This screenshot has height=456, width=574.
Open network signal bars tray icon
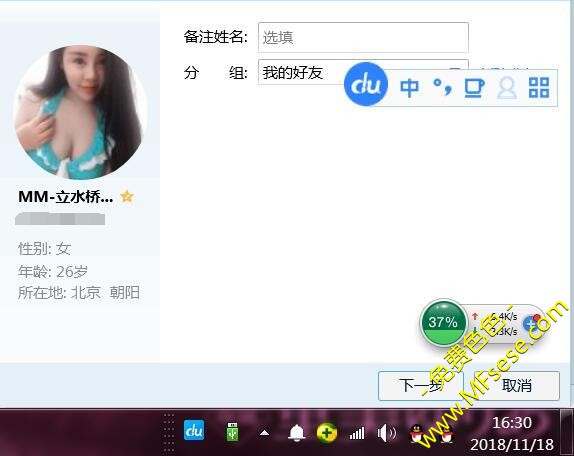357,433
